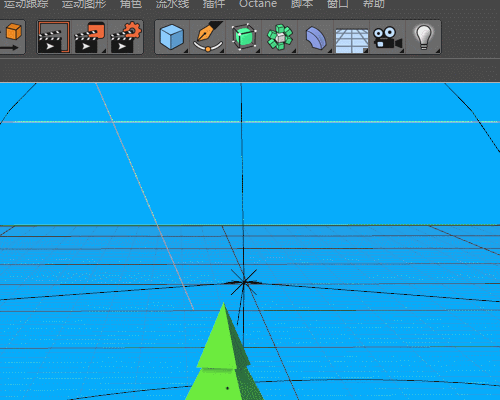Open the 运动跟踪 menu
Image resolution: width=500 pixels, height=400 pixels.
pyautogui.click(x=26, y=4)
